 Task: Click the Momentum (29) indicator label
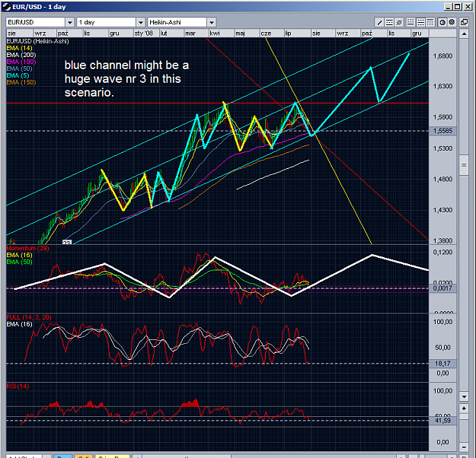point(27,248)
